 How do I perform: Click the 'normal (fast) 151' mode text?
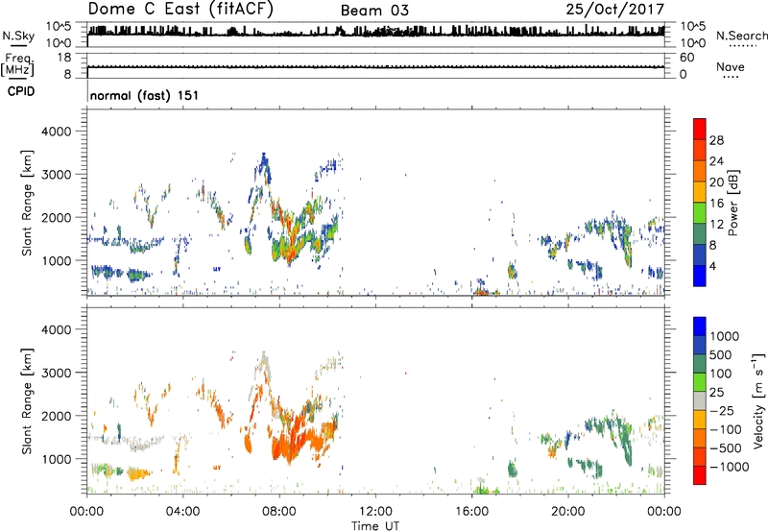(x=145, y=95)
